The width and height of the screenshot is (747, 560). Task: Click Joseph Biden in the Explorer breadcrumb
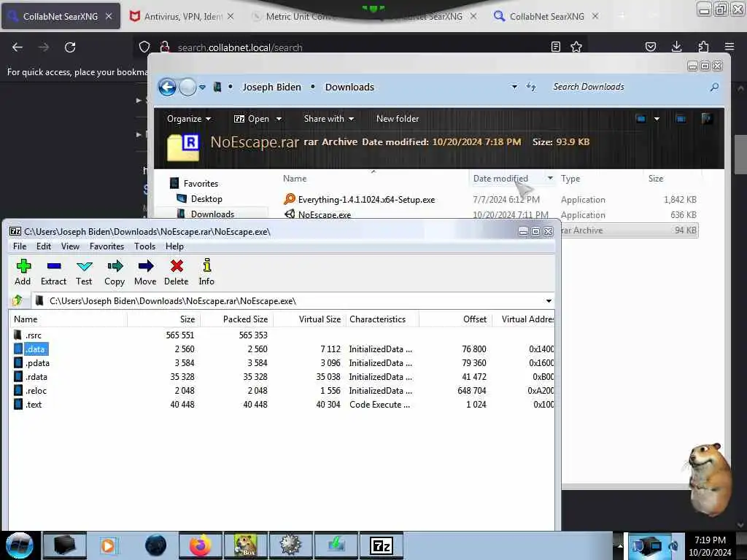(x=271, y=87)
